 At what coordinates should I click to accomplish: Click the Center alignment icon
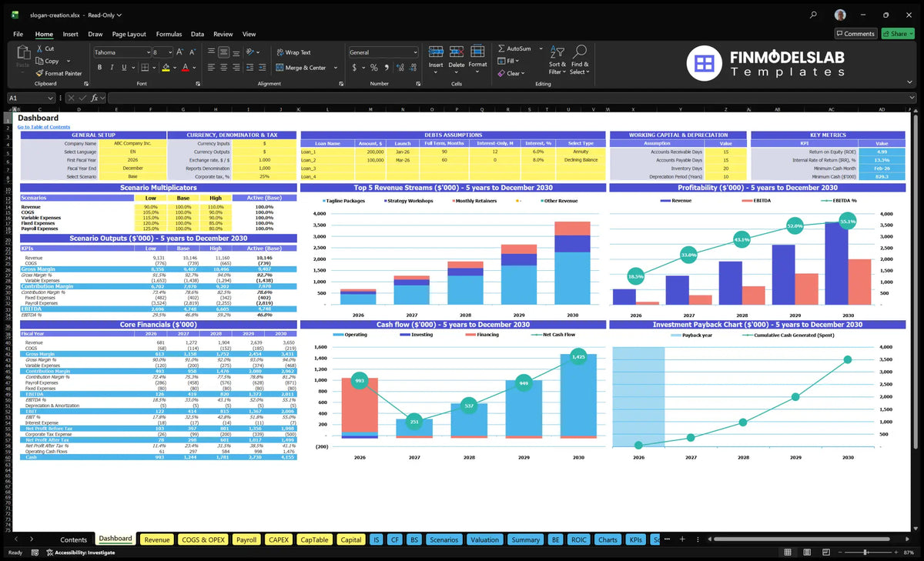point(223,68)
